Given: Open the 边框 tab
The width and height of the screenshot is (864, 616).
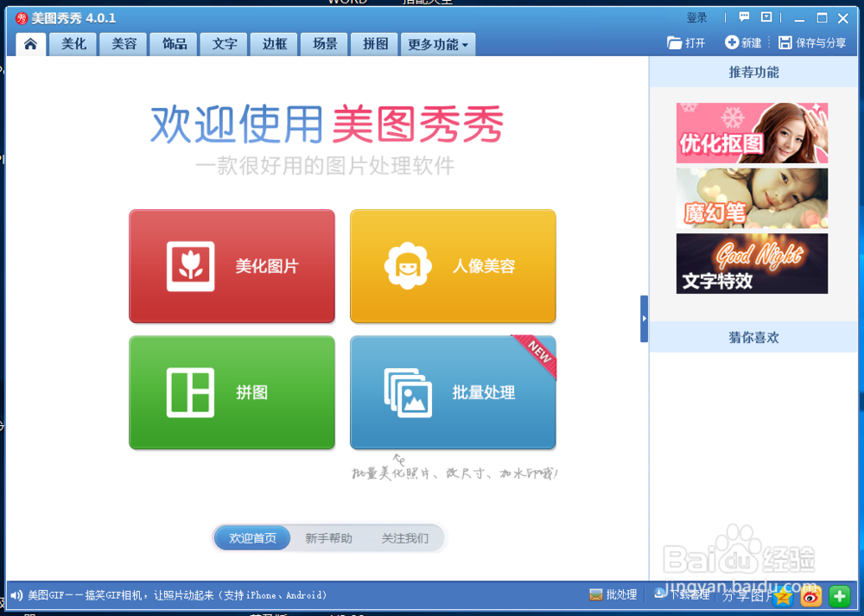Looking at the screenshot, I should [275, 44].
